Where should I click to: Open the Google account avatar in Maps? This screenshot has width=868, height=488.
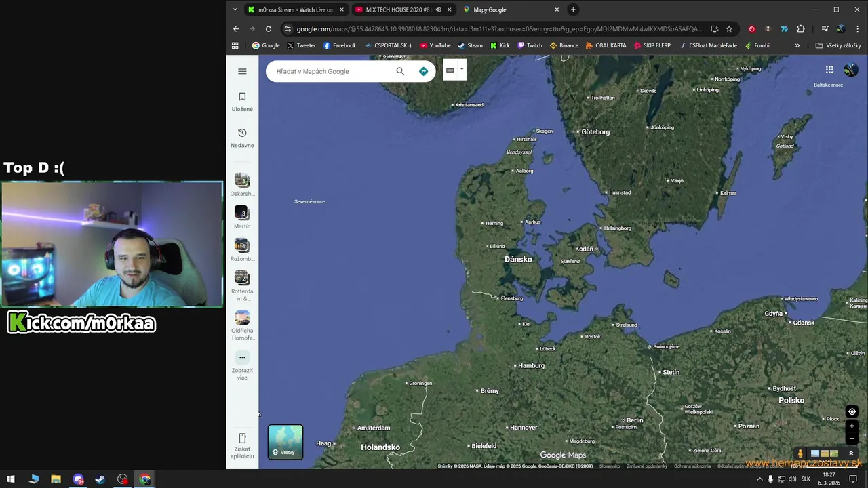pos(850,70)
